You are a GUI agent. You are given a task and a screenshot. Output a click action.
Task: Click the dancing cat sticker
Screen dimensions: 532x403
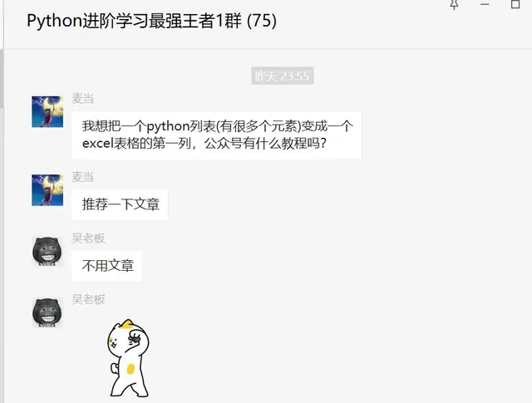pyautogui.click(x=128, y=358)
